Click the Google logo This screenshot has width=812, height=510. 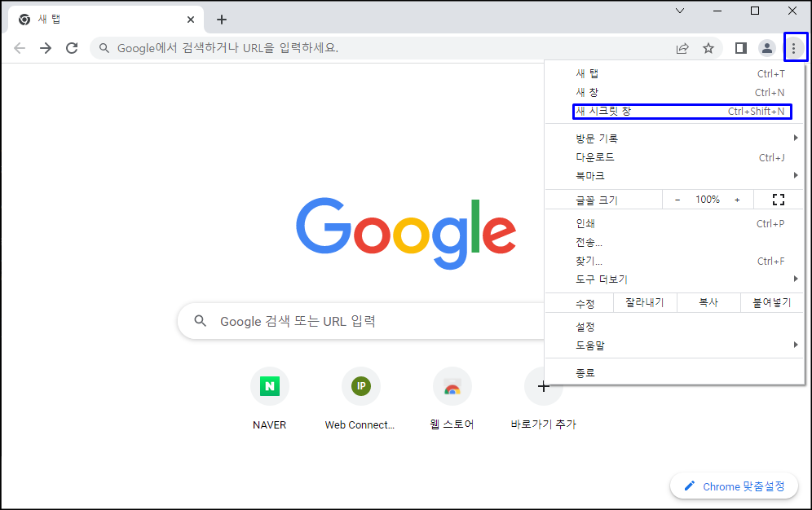[x=406, y=233]
